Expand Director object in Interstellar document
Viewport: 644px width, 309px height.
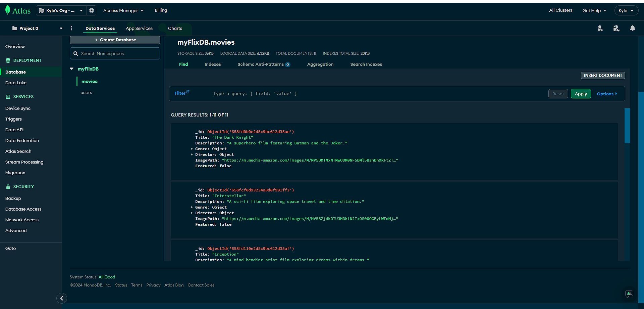[192, 213]
